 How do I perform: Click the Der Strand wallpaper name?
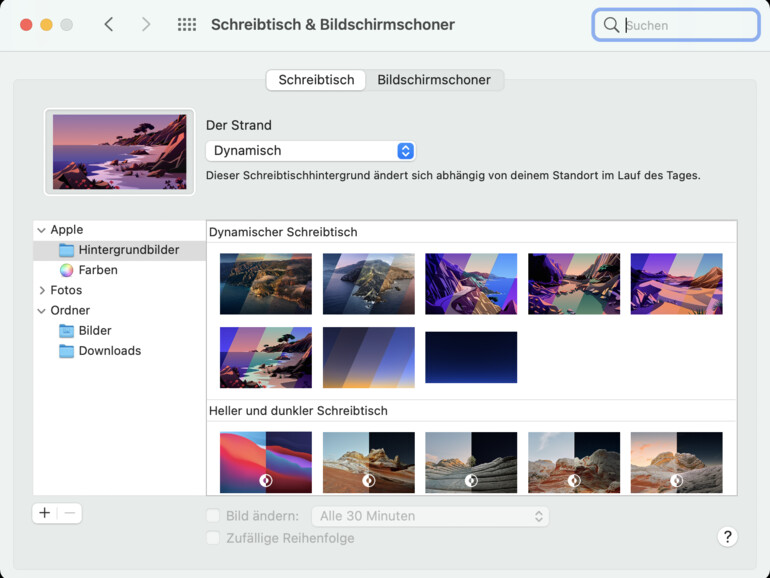click(x=239, y=125)
